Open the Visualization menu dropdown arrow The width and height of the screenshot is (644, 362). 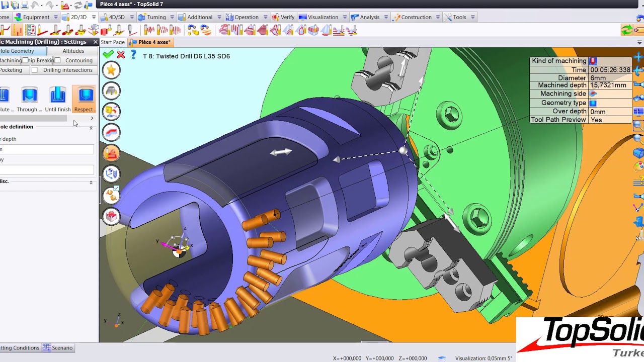(x=345, y=17)
